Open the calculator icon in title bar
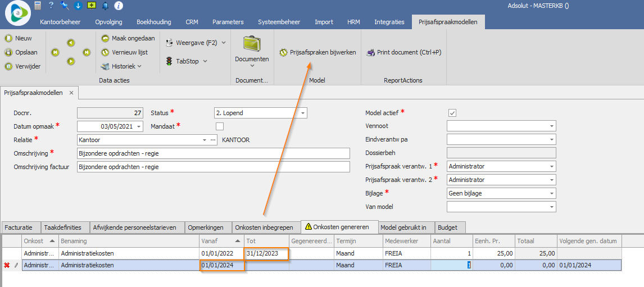Screen dimensions: 644x287 click(x=38, y=6)
